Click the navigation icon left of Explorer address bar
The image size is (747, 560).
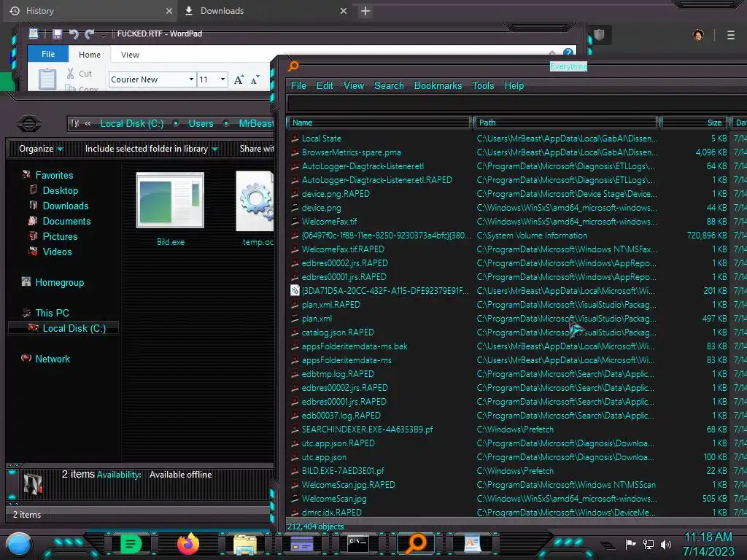(x=29, y=124)
